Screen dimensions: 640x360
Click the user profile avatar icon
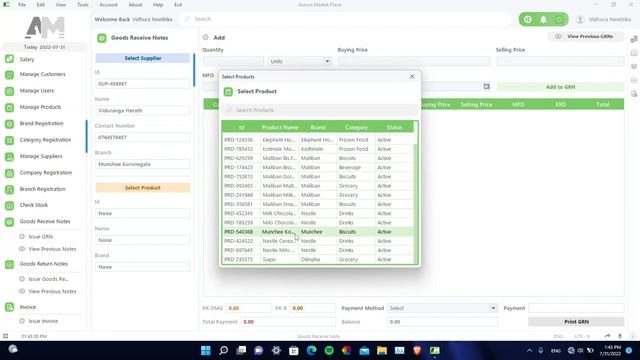[580, 19]
